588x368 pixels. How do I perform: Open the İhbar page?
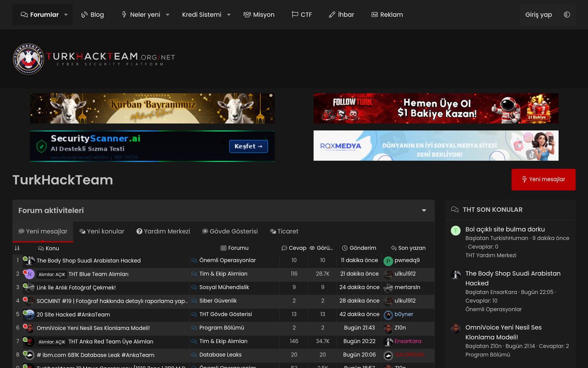[341, 15]
